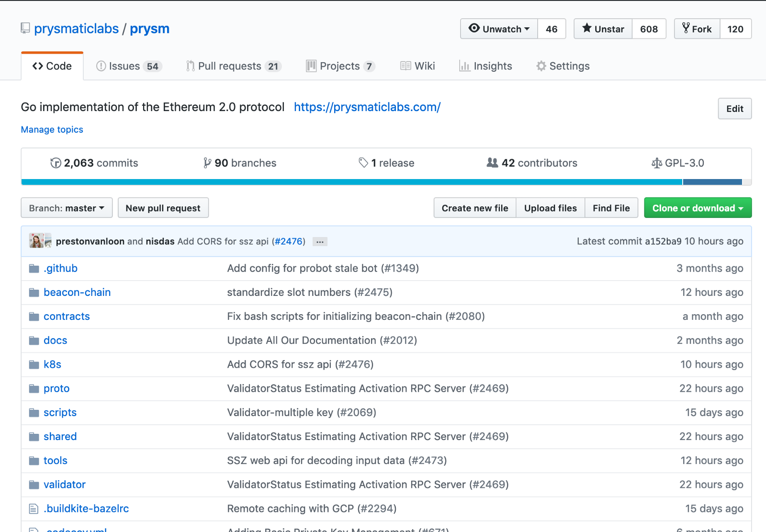Open the Insights tab

pyautogui.click(x=485, y=66)
